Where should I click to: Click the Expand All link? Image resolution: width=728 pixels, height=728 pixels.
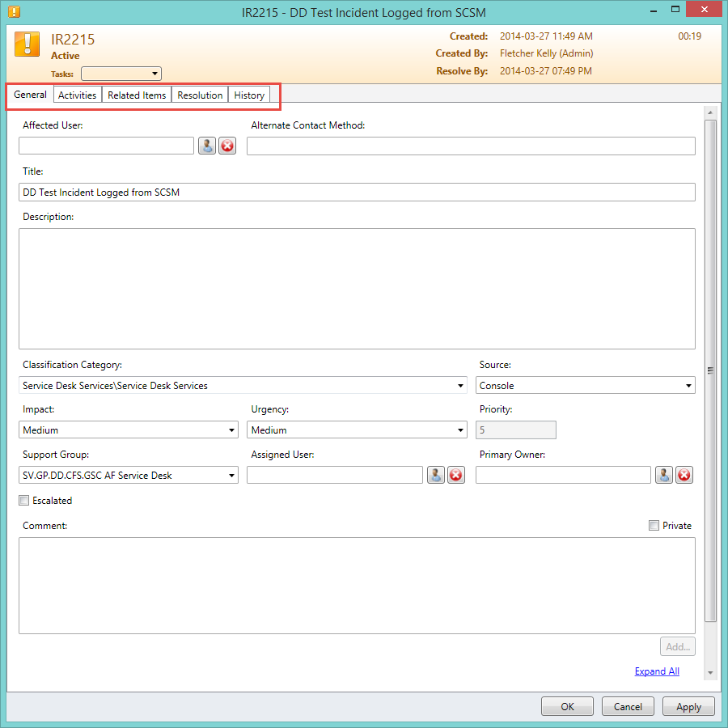point(657,671)
